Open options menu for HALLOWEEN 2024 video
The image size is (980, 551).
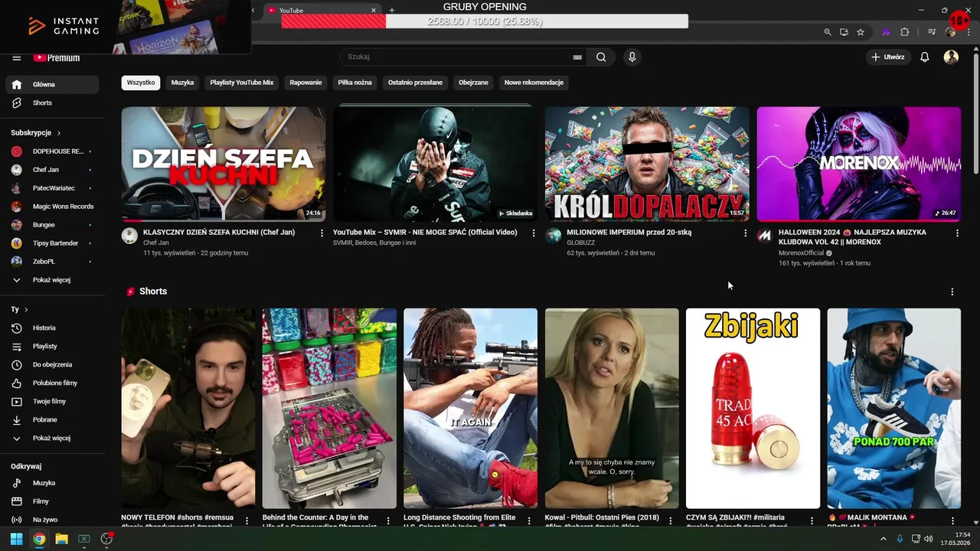coord(957,233)
